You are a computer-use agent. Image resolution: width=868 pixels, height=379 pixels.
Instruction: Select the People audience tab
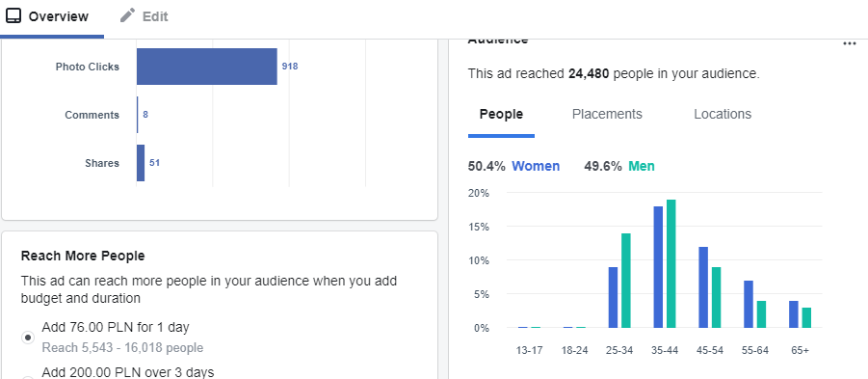point(501,114)
